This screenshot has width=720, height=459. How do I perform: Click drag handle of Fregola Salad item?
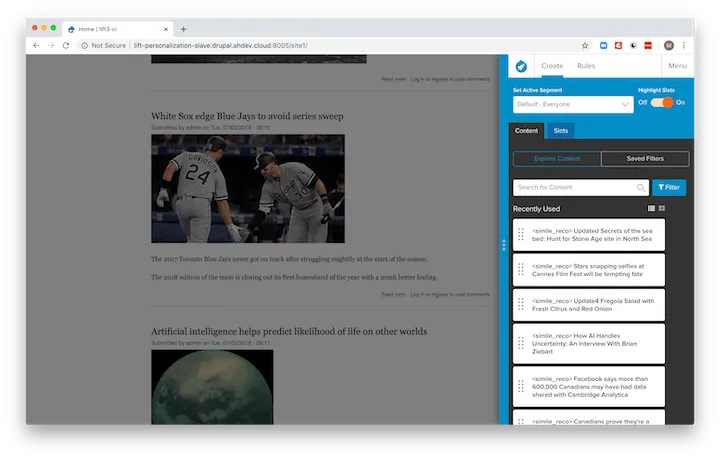(521, 304)
